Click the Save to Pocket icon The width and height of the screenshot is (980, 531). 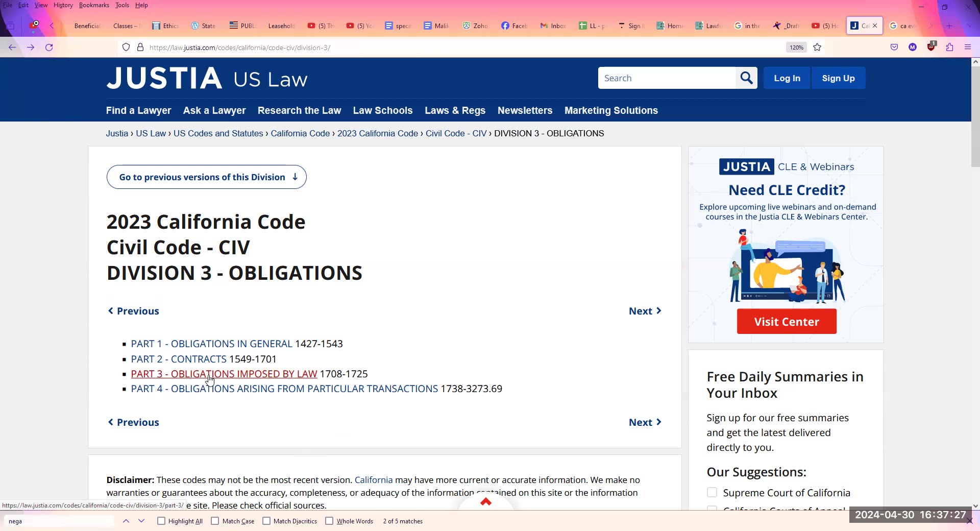click(894, 47)
